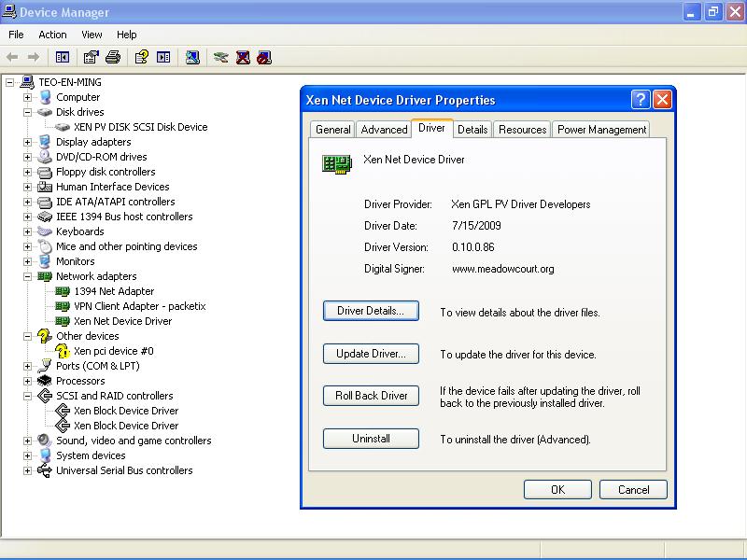Expand the Processors tree node

coord(28,381)
